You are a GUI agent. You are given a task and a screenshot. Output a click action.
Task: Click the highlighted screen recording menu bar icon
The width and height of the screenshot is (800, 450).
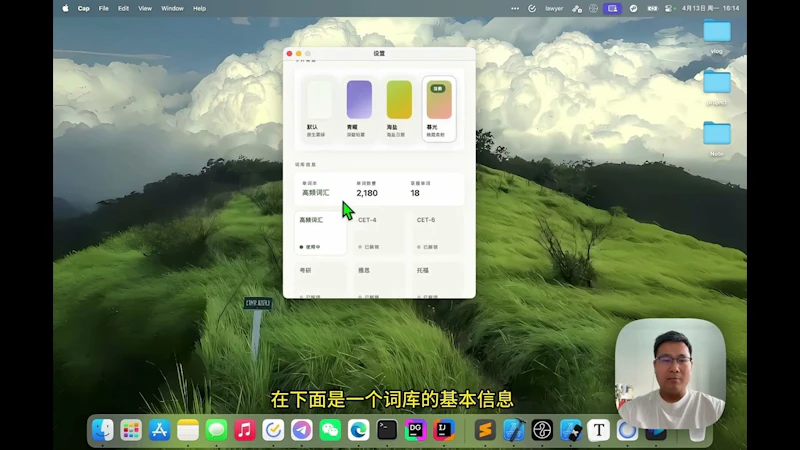[612, 8]
